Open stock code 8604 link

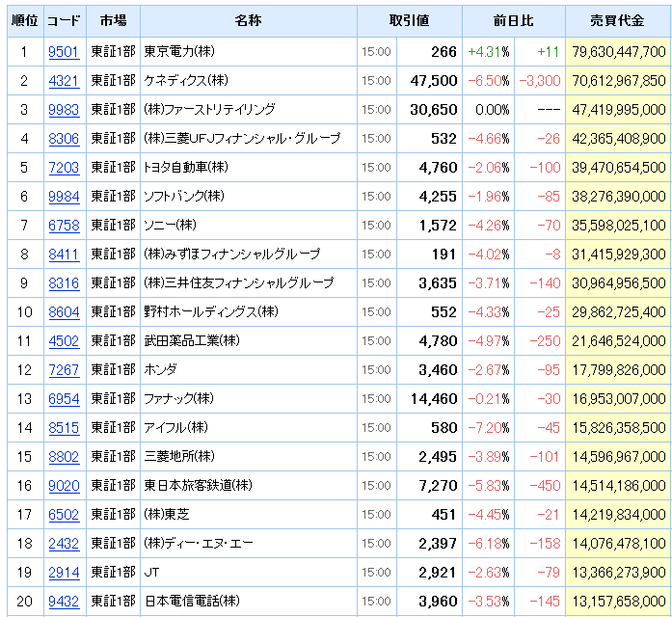coord(64,312)
